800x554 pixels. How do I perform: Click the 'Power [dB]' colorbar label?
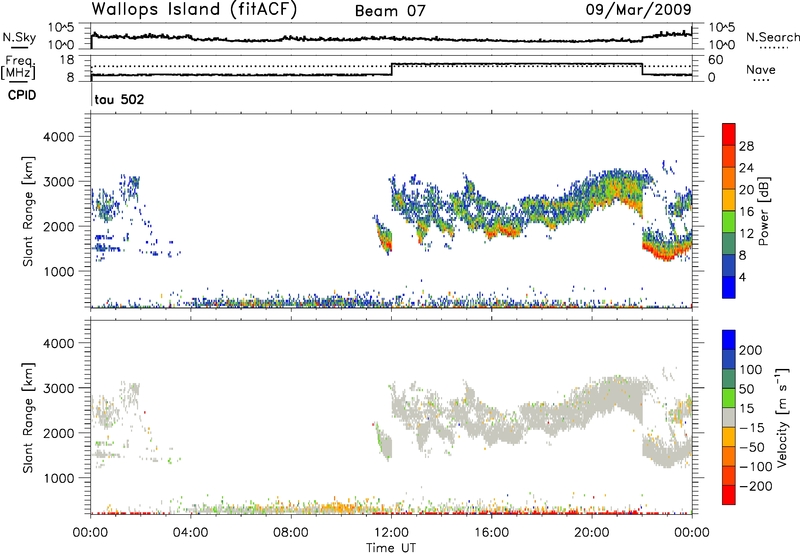point(763,211)
